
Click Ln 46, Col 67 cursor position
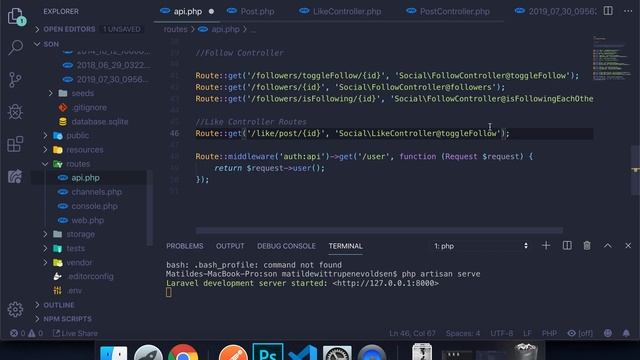tap(412, 333)
